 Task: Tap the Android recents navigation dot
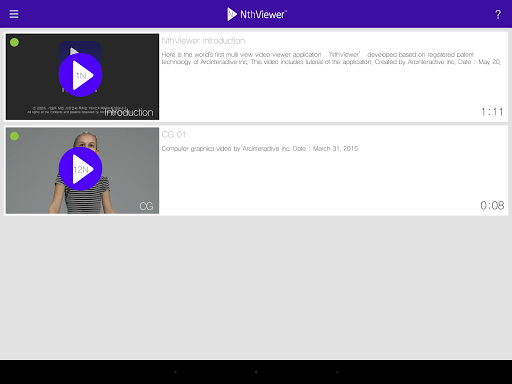point(337,372)
